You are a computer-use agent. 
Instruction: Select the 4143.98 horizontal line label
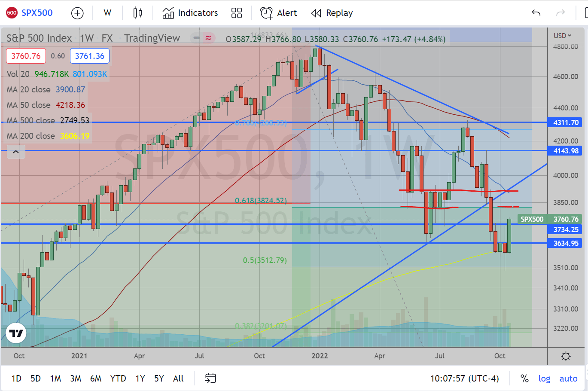click(x=565, y=151)
